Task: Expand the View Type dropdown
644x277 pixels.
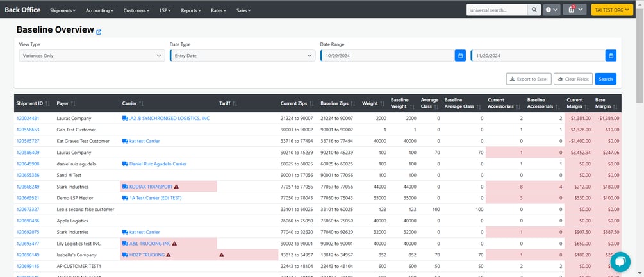Action: click(92, 56)
